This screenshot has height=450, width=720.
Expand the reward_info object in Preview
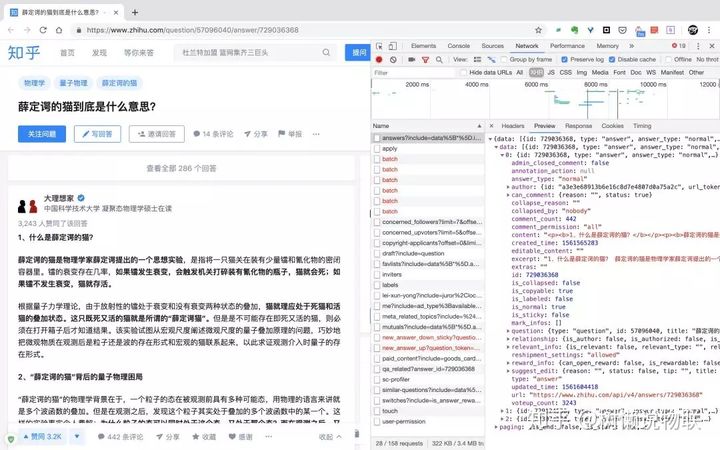(x=508, y=363)
